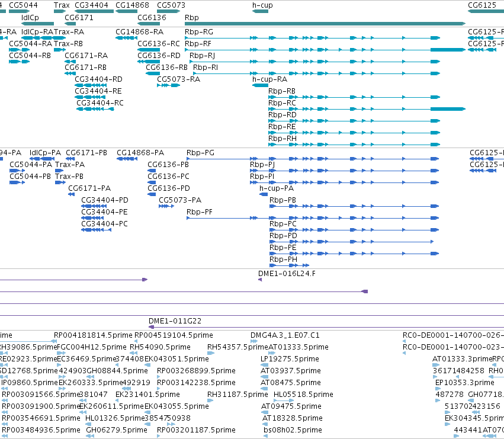Screen dimensions: 504x439
Task: Select protein Rbp-PB
Action: tap(283, 200)
